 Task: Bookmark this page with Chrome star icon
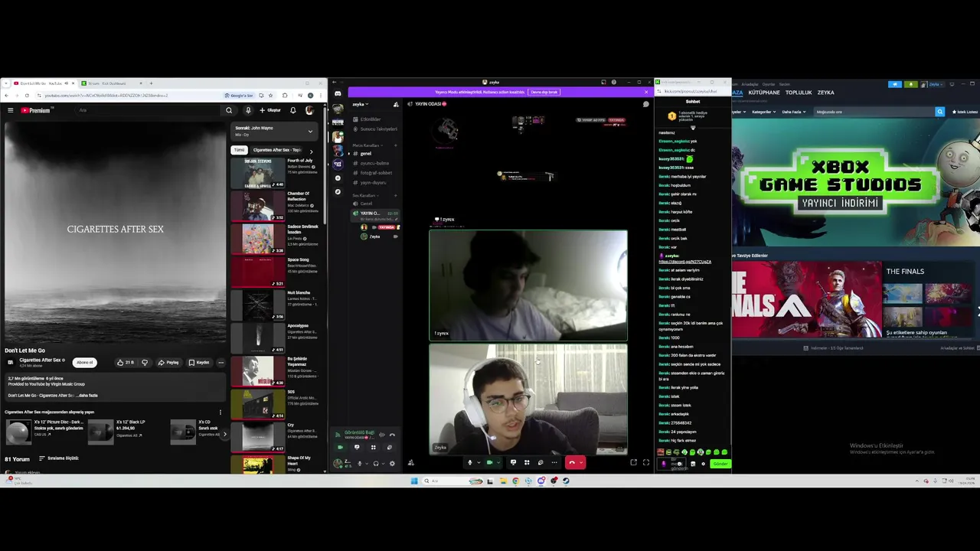click(x=270, y=96)
